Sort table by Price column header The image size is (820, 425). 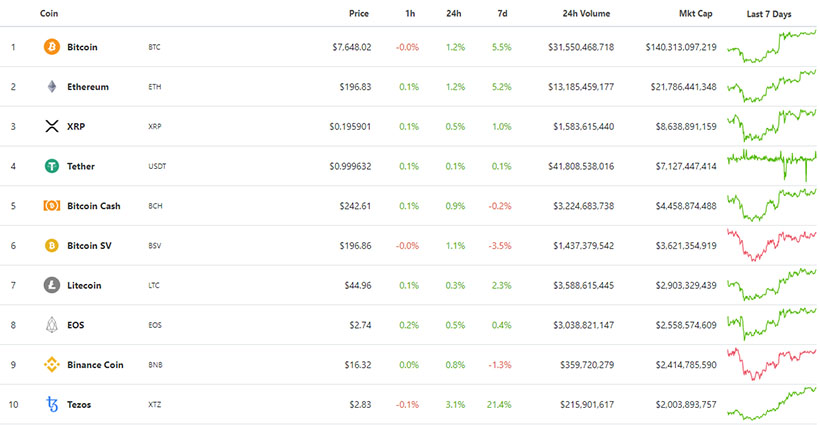point(359,14)
